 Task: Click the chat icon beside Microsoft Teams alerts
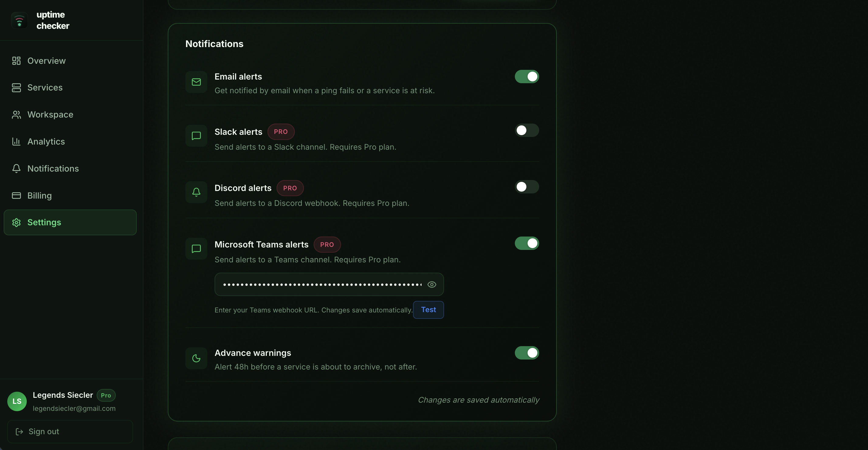[196, 248]
